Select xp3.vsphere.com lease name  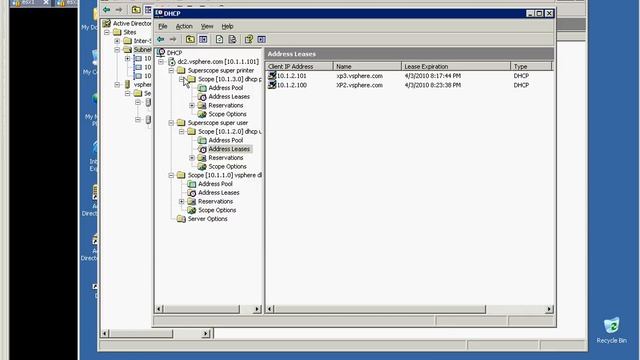(x=359, y=76)
